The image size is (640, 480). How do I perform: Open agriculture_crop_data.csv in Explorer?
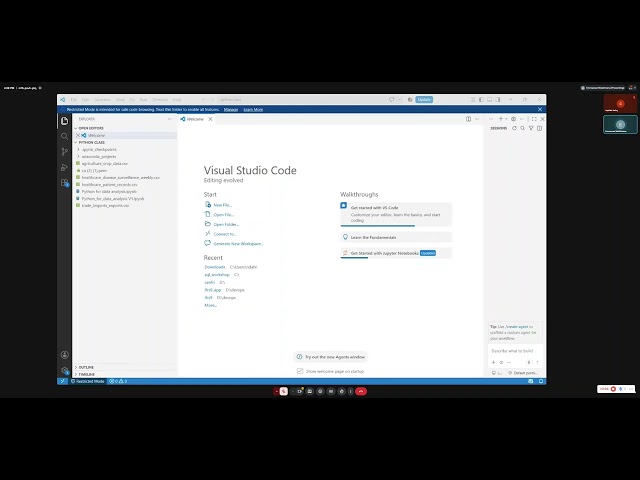pyautogui.click(x=104, y=163)
